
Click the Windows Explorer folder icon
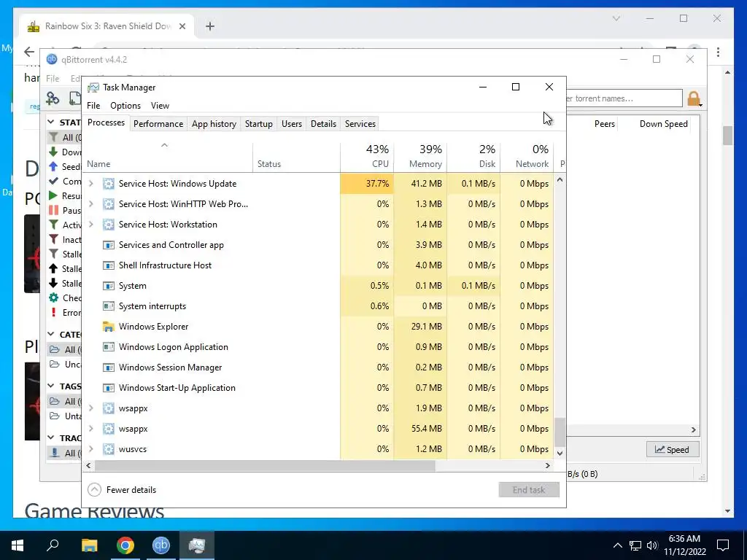109,327
